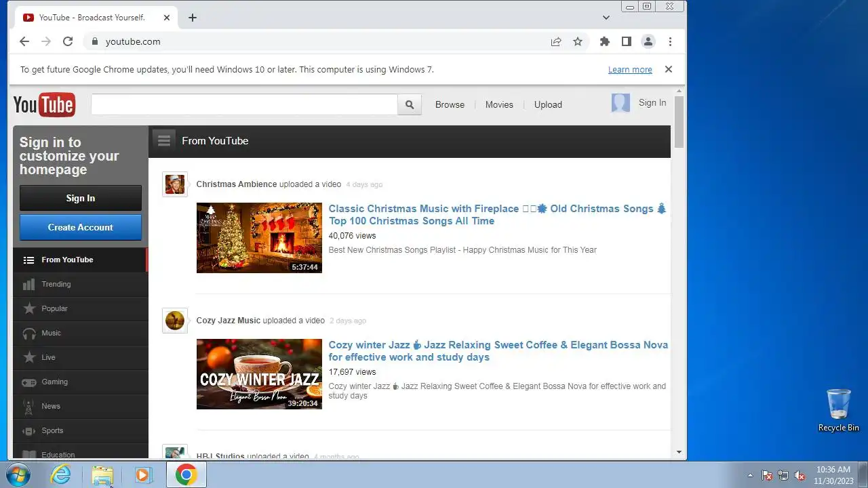Viewport: 868px width, 488px height.
Task: Open the guide hamburger menu icon
Action: pos(163,140)
